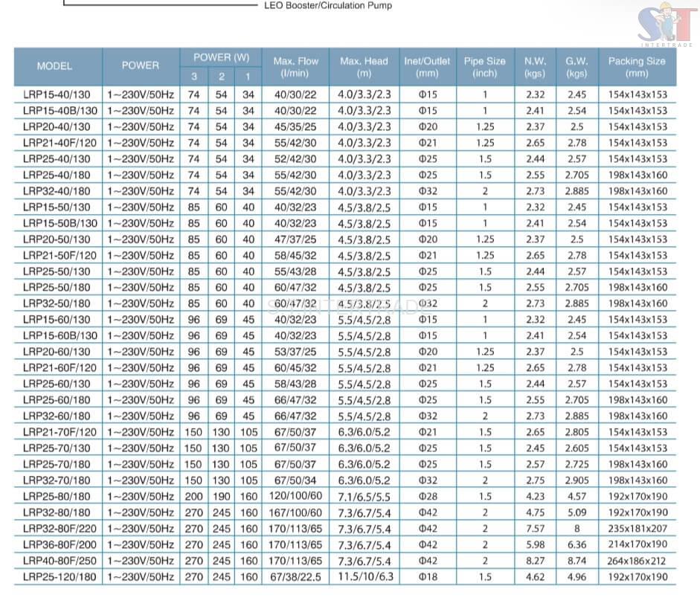The height and width of the screenshot is (615, 700).
Task: Select the LRP15-40/130 model cell
Action: (x=57, y=94)
